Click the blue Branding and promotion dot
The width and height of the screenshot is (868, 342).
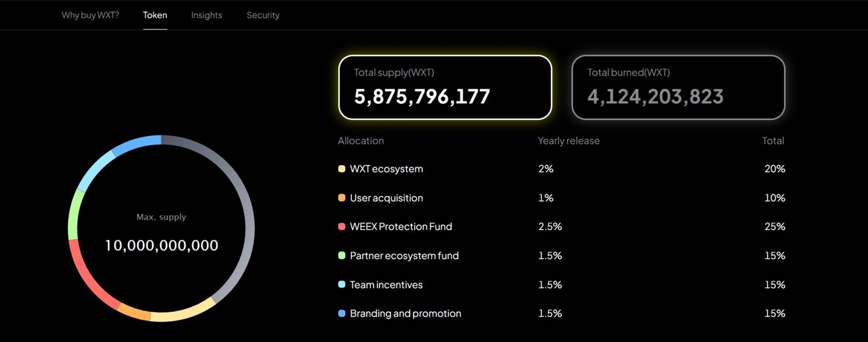(342, 313)
